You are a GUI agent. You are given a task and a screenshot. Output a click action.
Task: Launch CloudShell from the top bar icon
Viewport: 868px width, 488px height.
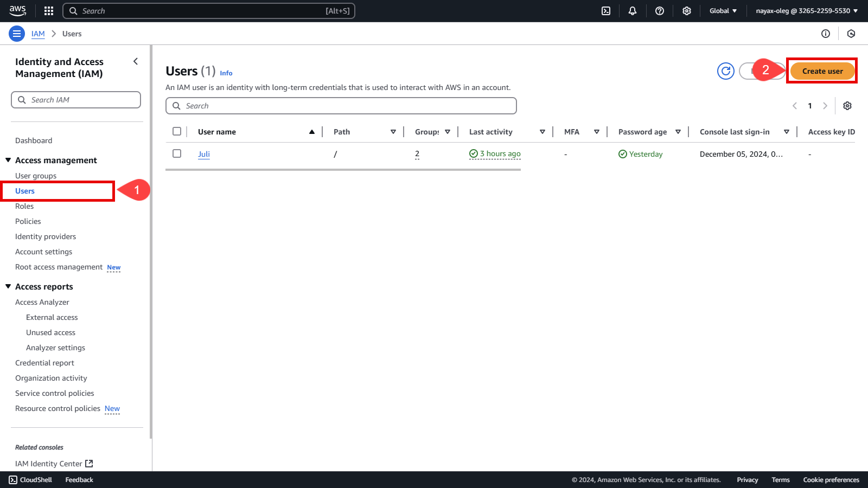pos(606,11)
